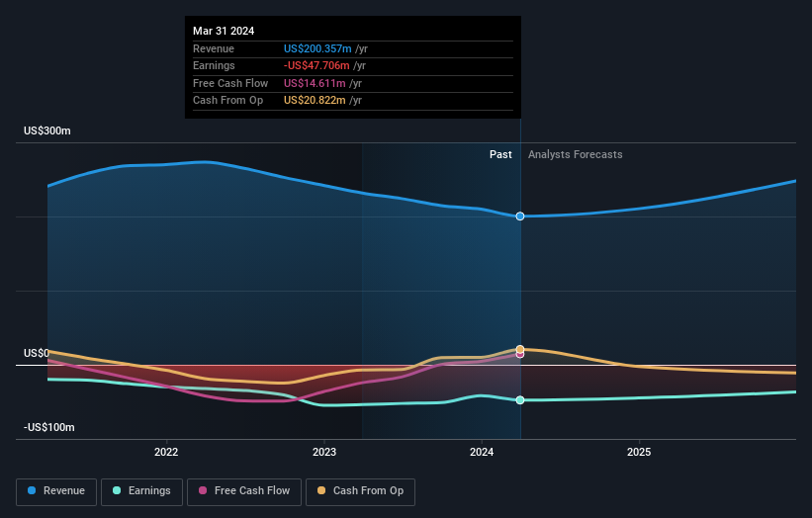Screen dimensions: 812x518
Task: Click the orange Cash From Op data point
Action: click(520, 349)
